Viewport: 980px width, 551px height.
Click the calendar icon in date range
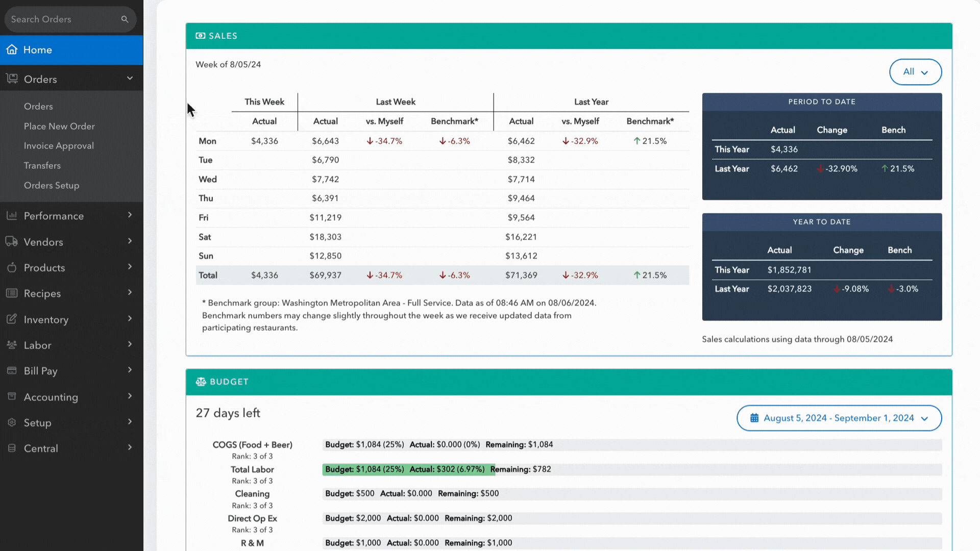754,418
